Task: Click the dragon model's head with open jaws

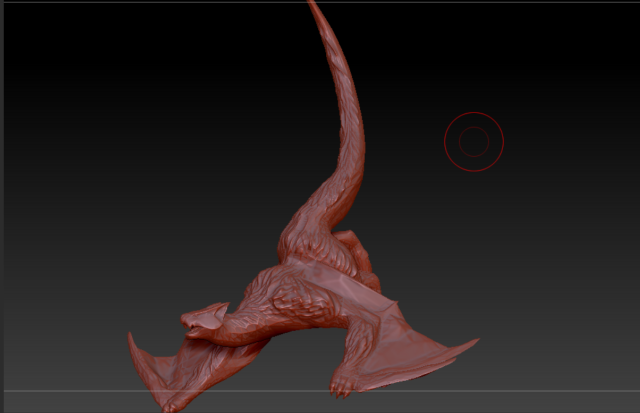Action: click(204, 320)
